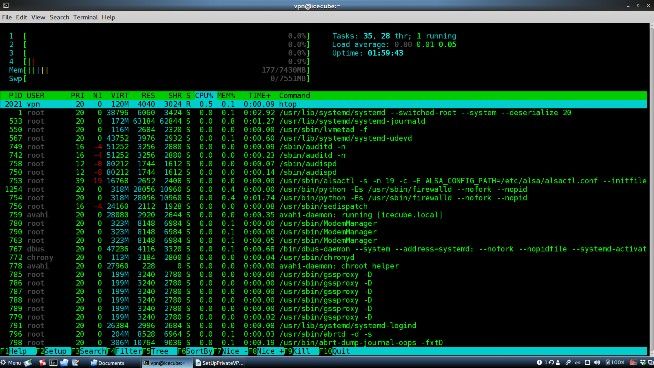
Task: Select the sedispatch process row
Action: (324, 206)
